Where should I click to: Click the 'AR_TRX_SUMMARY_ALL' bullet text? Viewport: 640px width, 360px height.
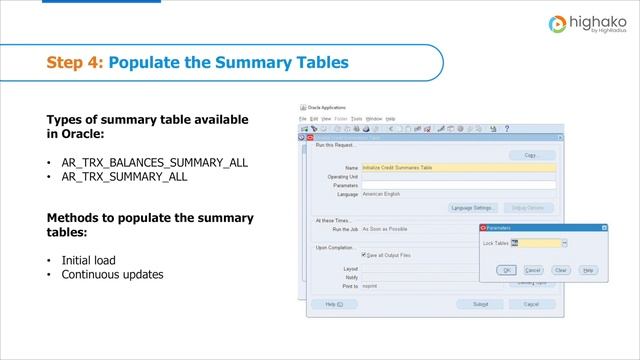point(124,177)
